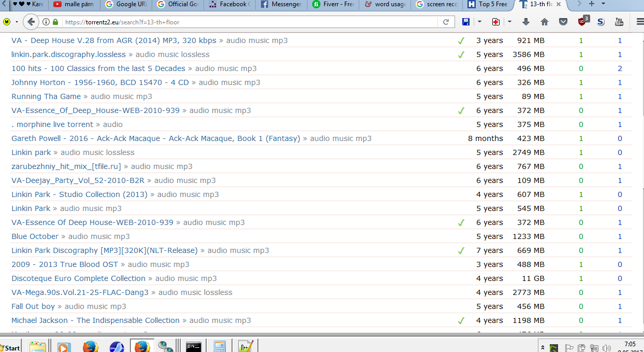
Task: Click the red cross toolbar icon
Action: tap(496, 22)
